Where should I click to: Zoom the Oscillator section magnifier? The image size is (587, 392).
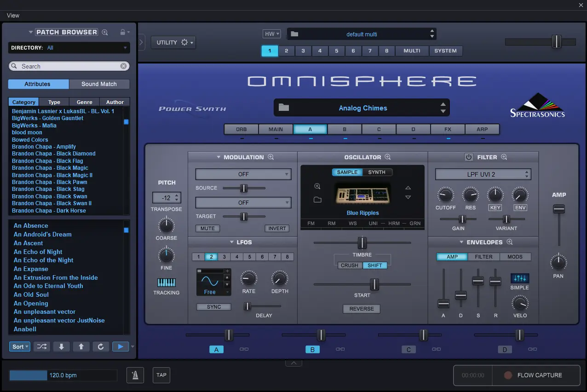(388, 157)
